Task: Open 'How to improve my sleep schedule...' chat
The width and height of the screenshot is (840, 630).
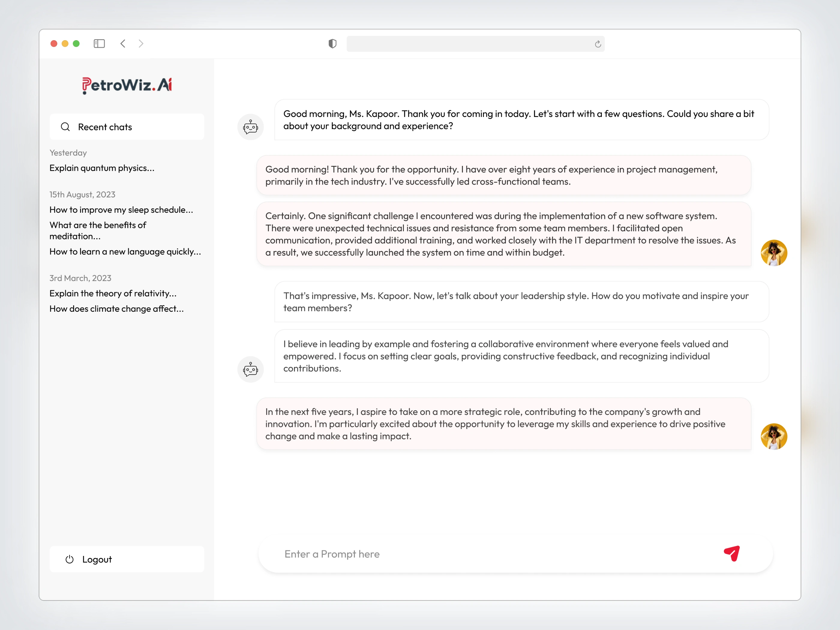Action: [121, 210]
